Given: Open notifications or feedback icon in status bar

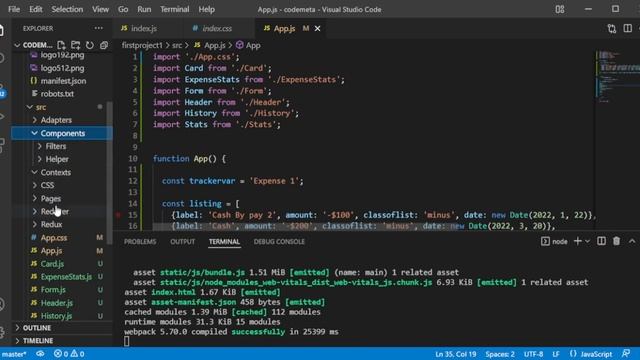Looking at the screenshot, I should [x=626, y=353].
